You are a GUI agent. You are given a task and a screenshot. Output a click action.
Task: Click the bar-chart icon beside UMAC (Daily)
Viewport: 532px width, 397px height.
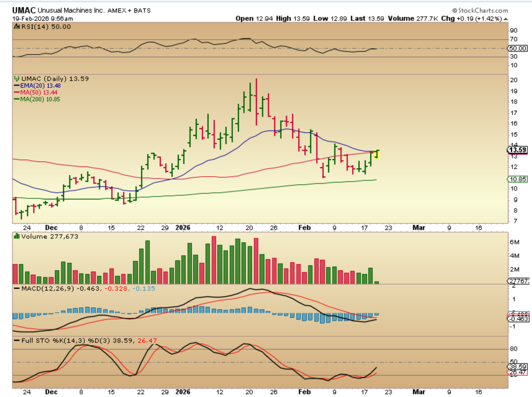(x=17, y=79)
